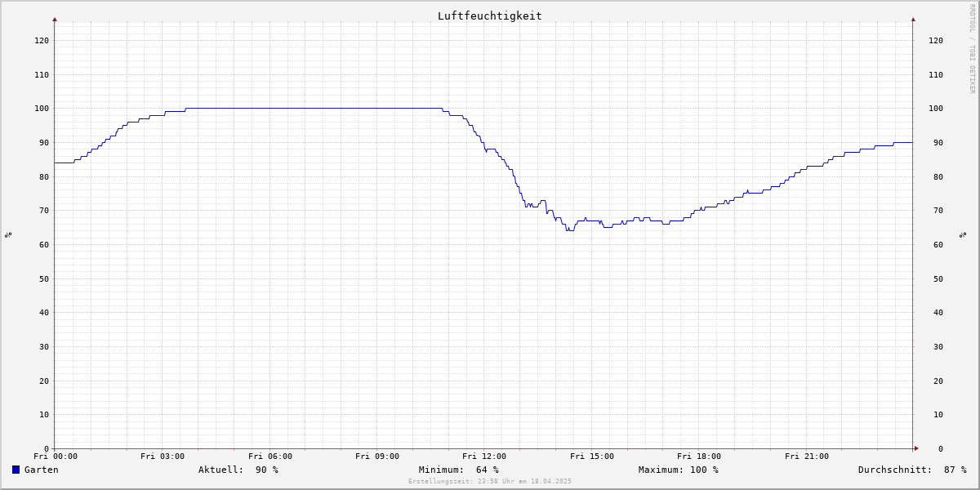Click the right y-axis label '20'
The image size is (980, 490).
pyautogui.click(x=938, y=381)
